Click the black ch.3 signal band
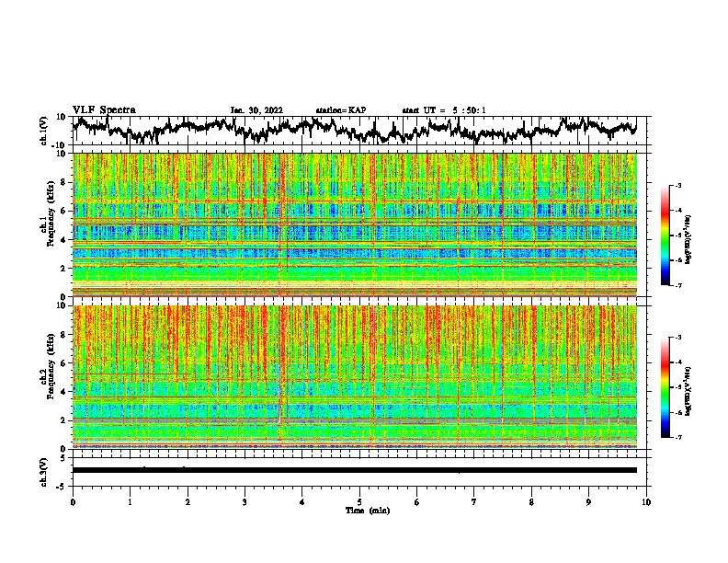The width and height of the screenshot is (728, 563). (355, 470)
